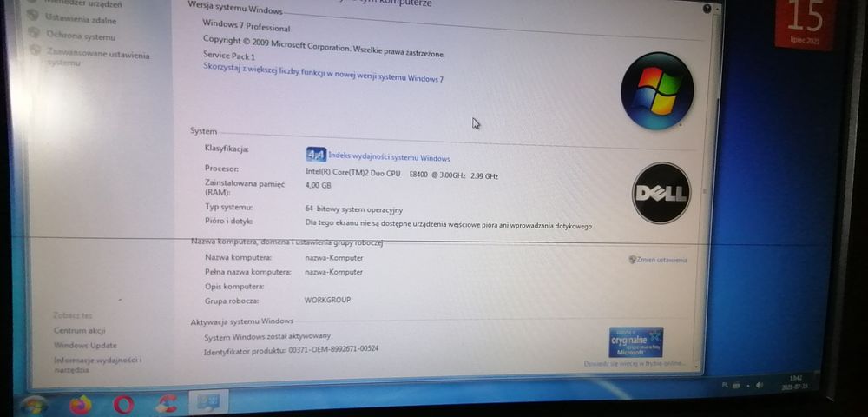This screenshot has width=868, height=417.
Task: Click the 'WORKGROUP' workgroup value
Action: [327, 300]
